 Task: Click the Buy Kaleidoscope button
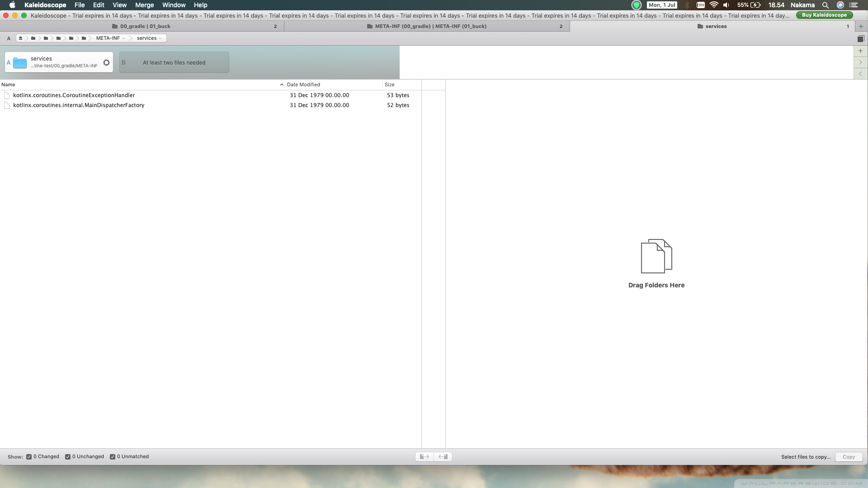[824, 15]
